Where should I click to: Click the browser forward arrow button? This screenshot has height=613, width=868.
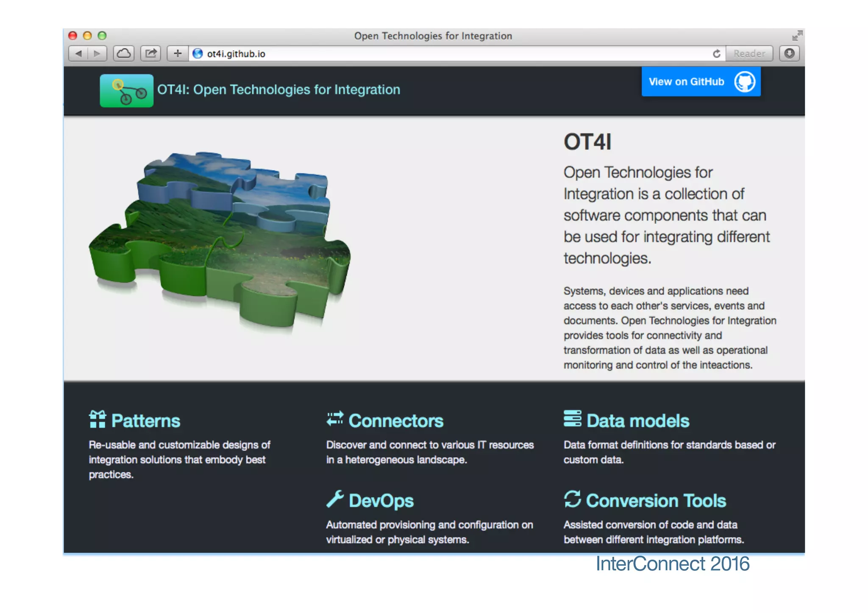pyautogui.click(x=97, y=54)
